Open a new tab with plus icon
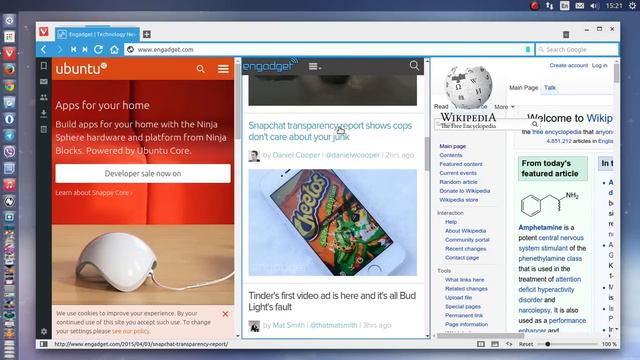 pyautogui.click(x=147, y=34)
